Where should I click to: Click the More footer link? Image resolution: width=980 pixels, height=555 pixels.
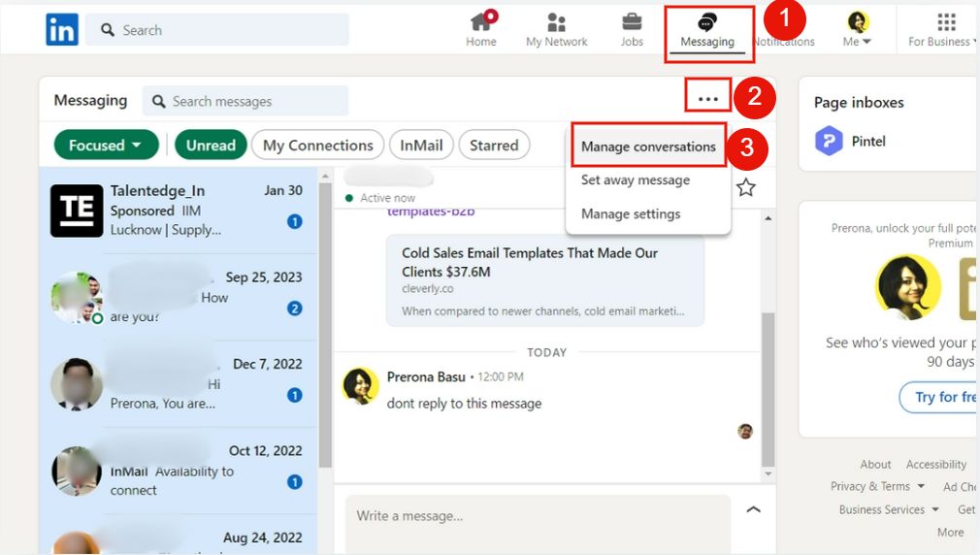(x=950, y=533)
